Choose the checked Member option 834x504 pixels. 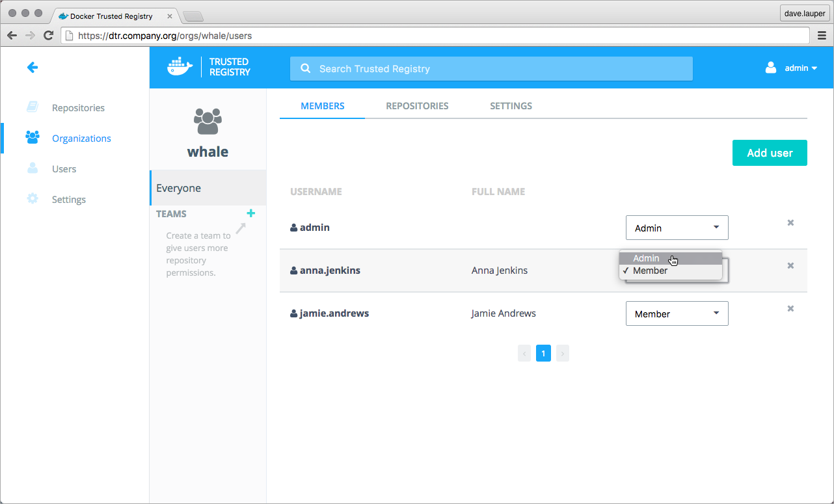[650, 271]
